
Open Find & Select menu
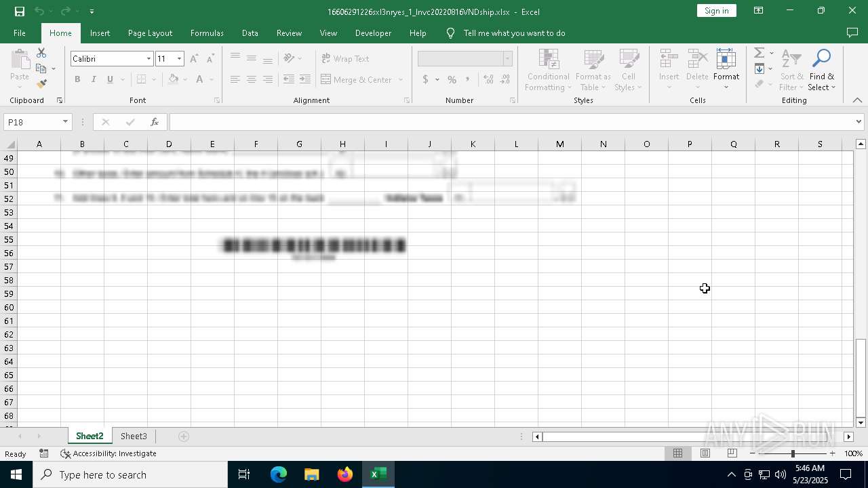coord(822,70)
